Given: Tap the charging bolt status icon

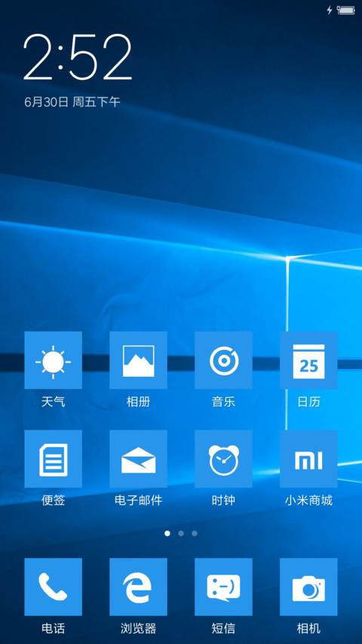Looking at the screenshot, I should point(329,11).
